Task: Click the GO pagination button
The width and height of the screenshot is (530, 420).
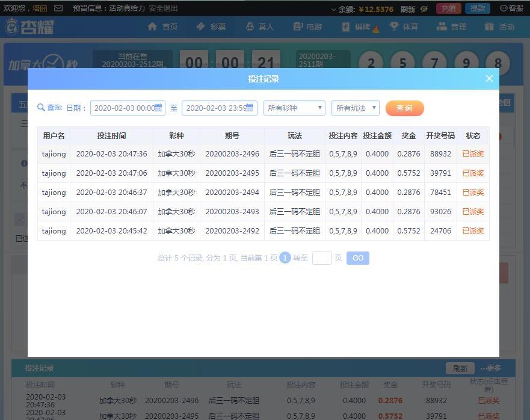Action: [x=358, y=258]
